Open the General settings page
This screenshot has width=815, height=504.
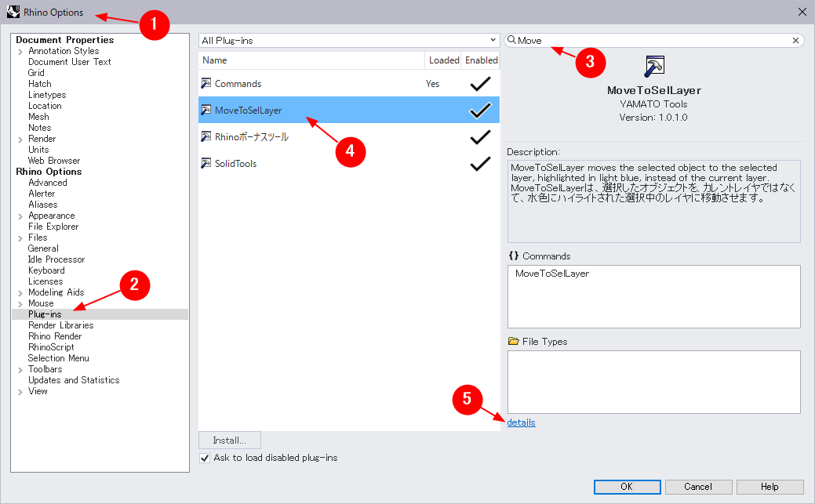(43, 248)
